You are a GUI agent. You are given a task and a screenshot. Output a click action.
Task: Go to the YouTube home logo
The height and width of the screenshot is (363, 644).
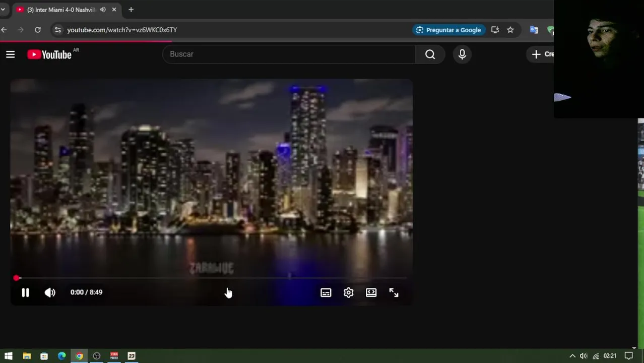(x=49, y=54)
